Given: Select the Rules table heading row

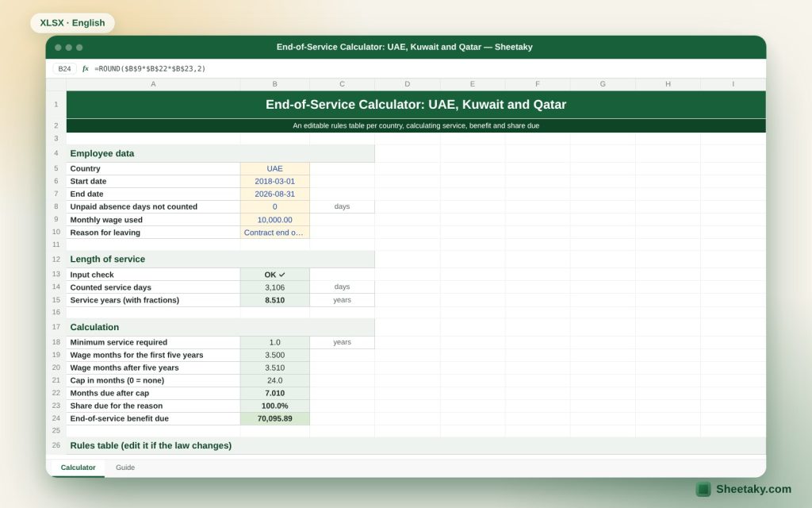Looking at the screenshot, I should click(x=416, y=446).
